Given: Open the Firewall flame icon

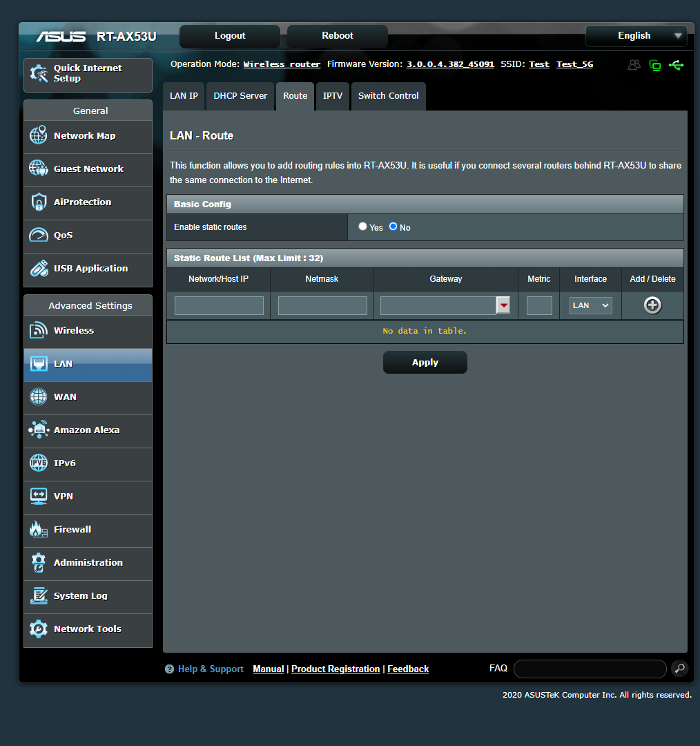Looking at the screenshot, I should click(39, 529).
